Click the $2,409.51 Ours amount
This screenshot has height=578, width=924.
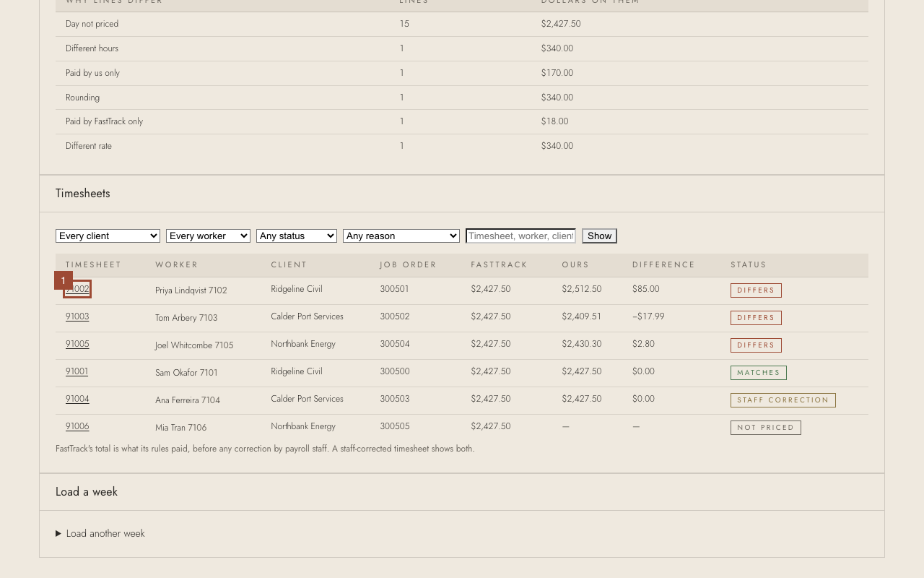(581, 316)
